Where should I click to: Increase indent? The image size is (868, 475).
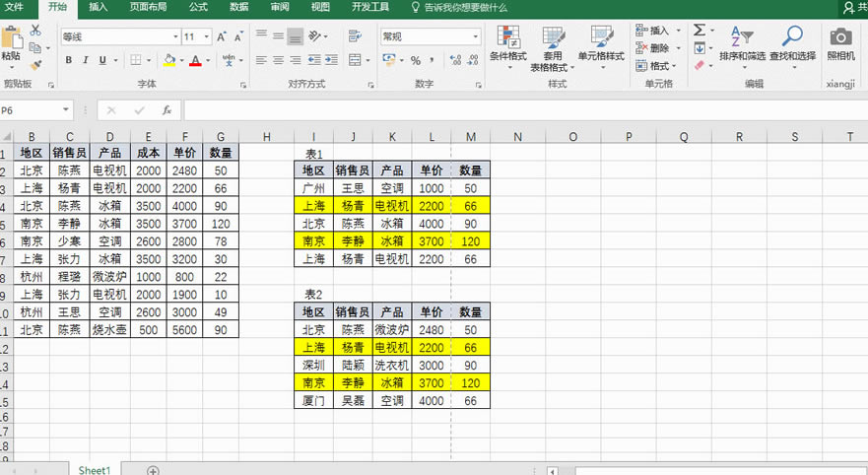pos(332,60)
